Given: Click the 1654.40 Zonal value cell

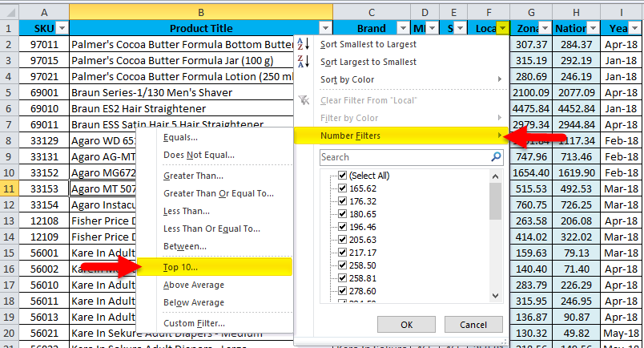Looking at the screenshot, I should [x=531, y=172].
